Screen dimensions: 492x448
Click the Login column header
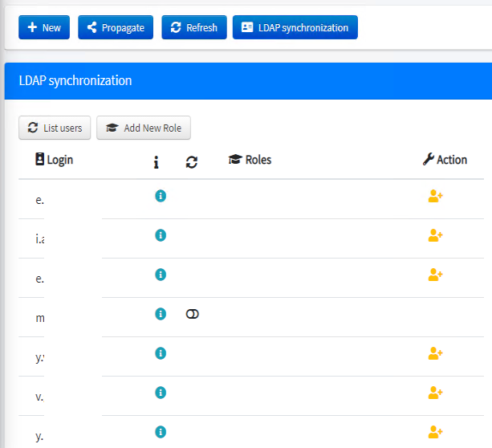point(54,160)
